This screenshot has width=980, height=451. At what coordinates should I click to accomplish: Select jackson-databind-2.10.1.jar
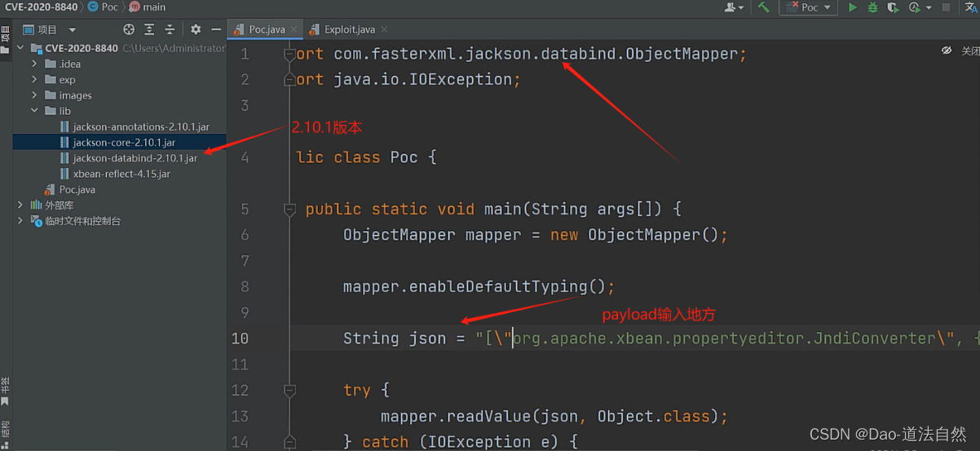pyautogui.click(x=135, y=158)
